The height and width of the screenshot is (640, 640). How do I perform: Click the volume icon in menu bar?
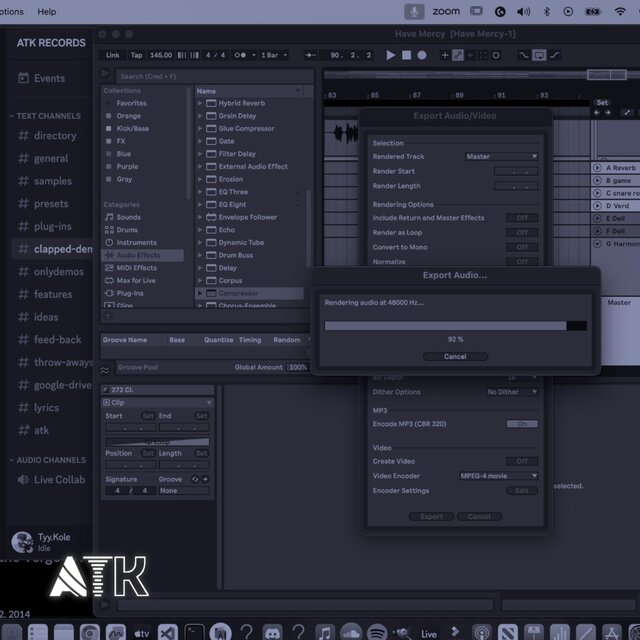coord(523,12)
